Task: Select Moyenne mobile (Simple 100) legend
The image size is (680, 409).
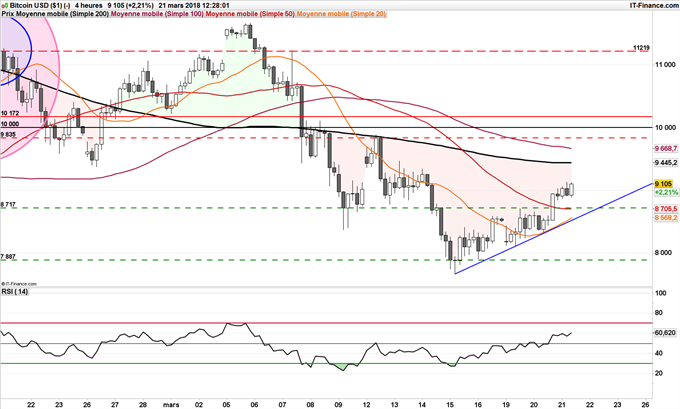Action: 157,14
